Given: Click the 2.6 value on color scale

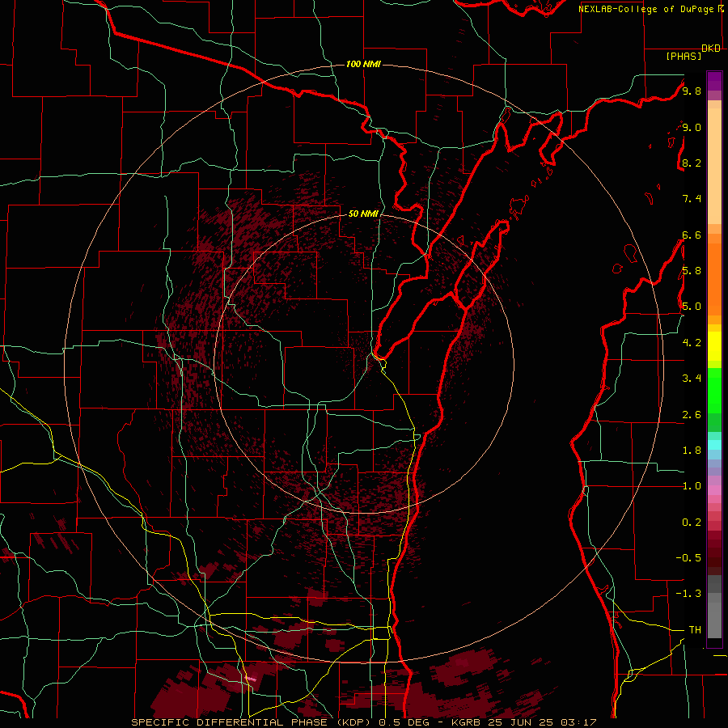Looking at the screenshot, I should pos(692,415).
